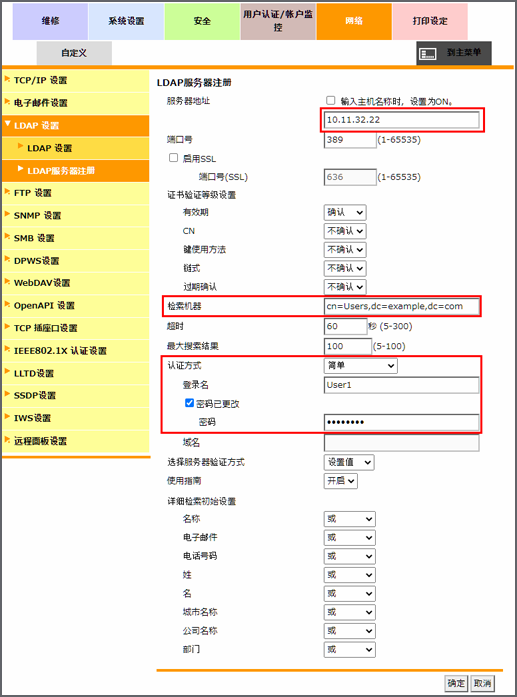Expand 电子邮件设置 in sidebar
This screenshot has width=517, height=697.
point(76,103)
